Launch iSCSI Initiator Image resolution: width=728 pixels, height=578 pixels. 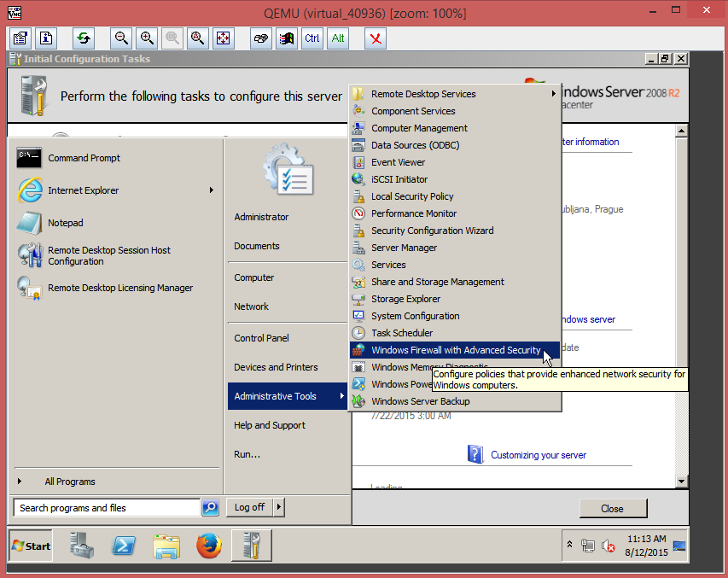pos(455,179)
